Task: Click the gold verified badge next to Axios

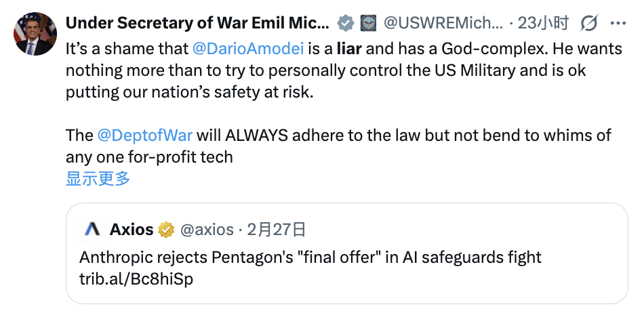Action: point(166,230)
